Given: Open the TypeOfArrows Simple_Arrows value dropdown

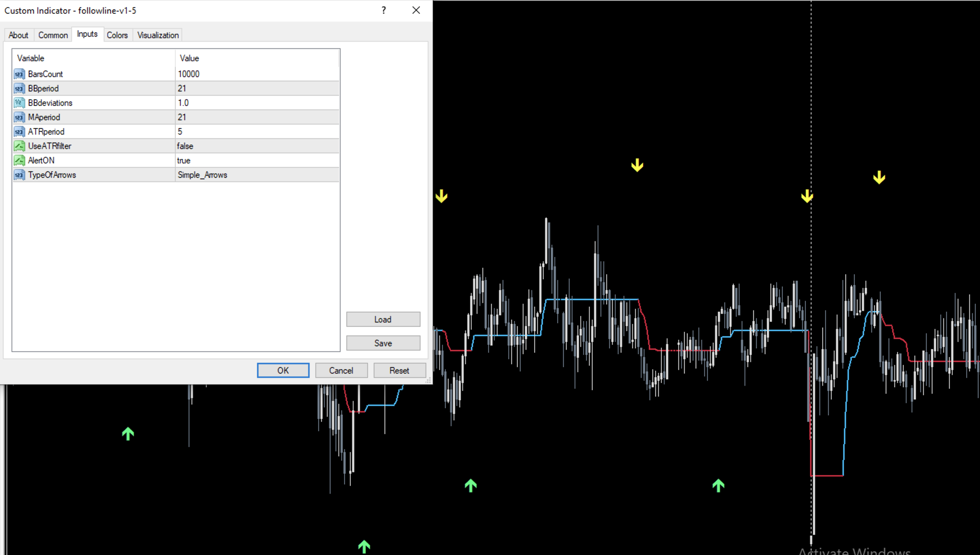Looking at the screenshot, I should click(x=257, y=175).
